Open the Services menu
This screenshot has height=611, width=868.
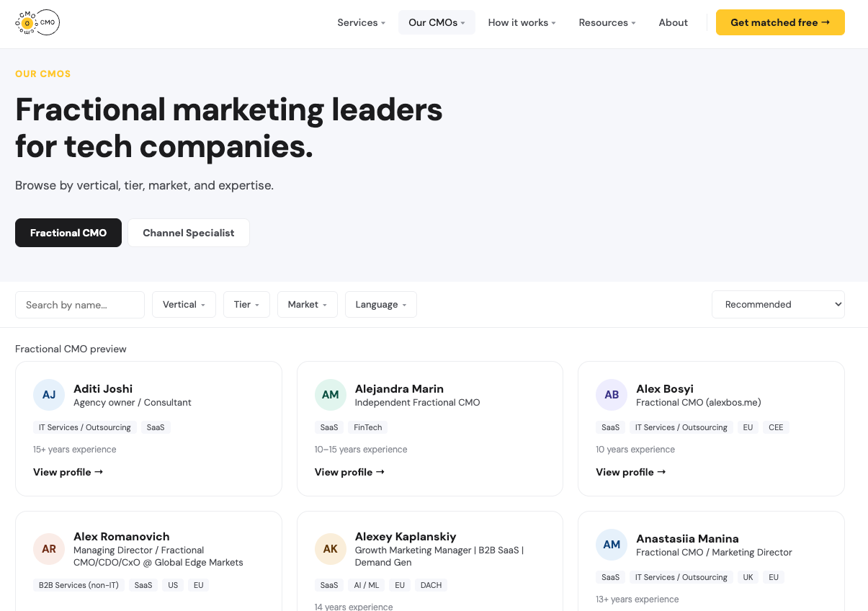[362, 22]
